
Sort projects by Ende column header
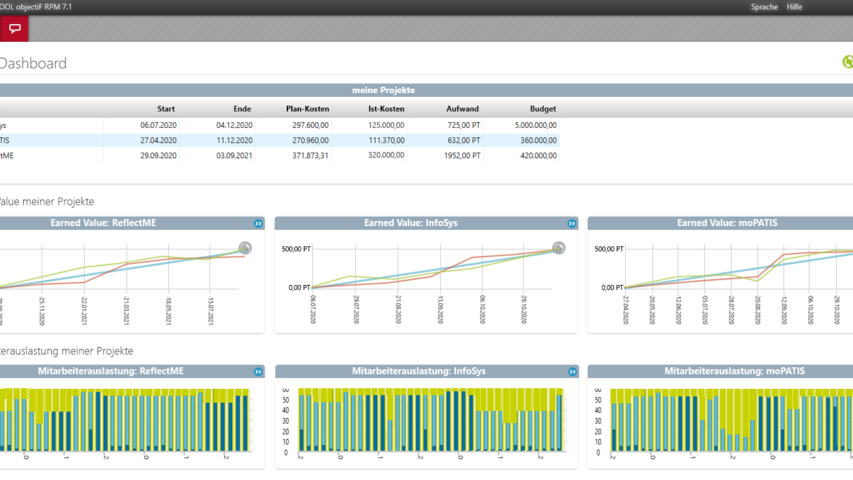point(242,109)
